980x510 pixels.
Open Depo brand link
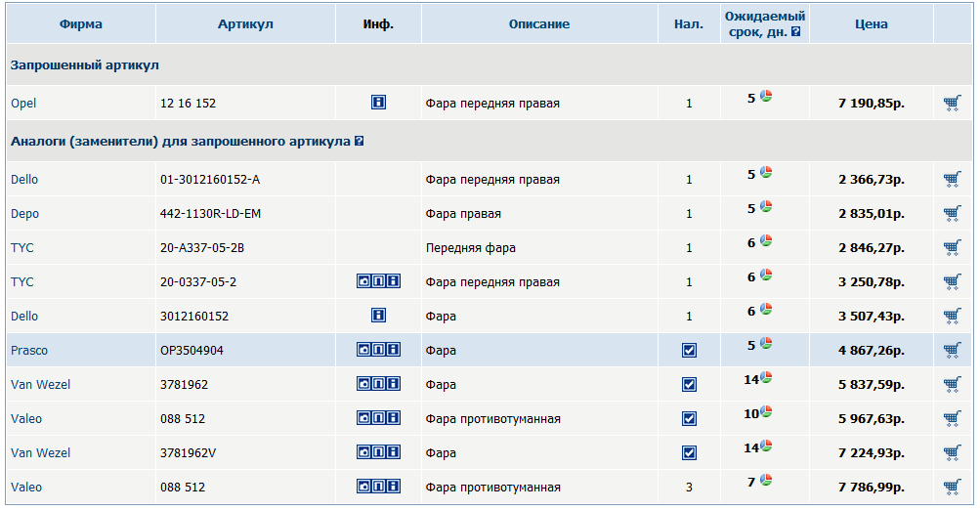point(24,214)
